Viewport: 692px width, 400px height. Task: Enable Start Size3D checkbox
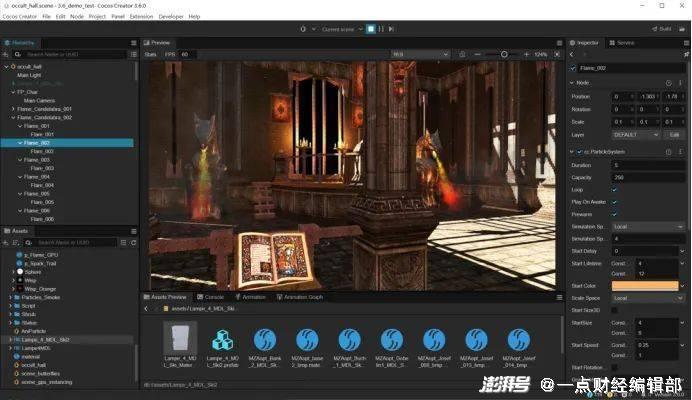tap(614, 310)
